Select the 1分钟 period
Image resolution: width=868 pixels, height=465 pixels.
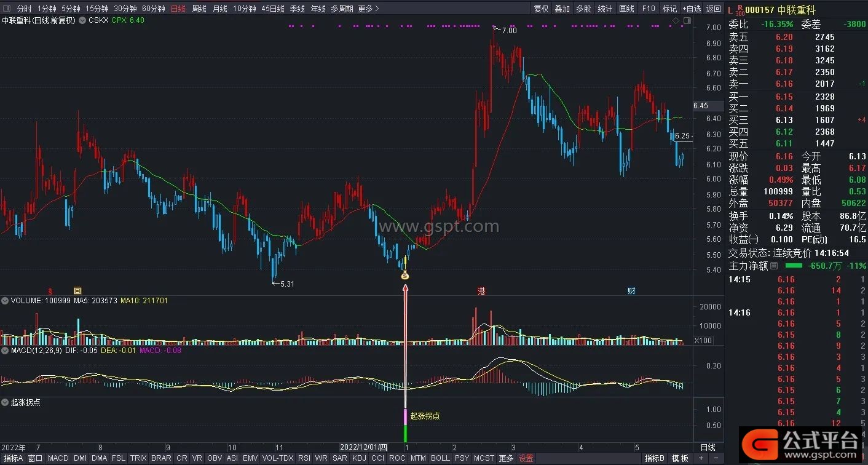[x=47, y=9]
